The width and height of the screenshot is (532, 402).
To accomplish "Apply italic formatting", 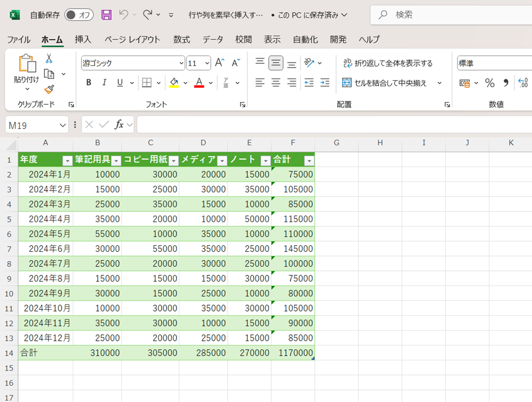I will pos(104,83).
